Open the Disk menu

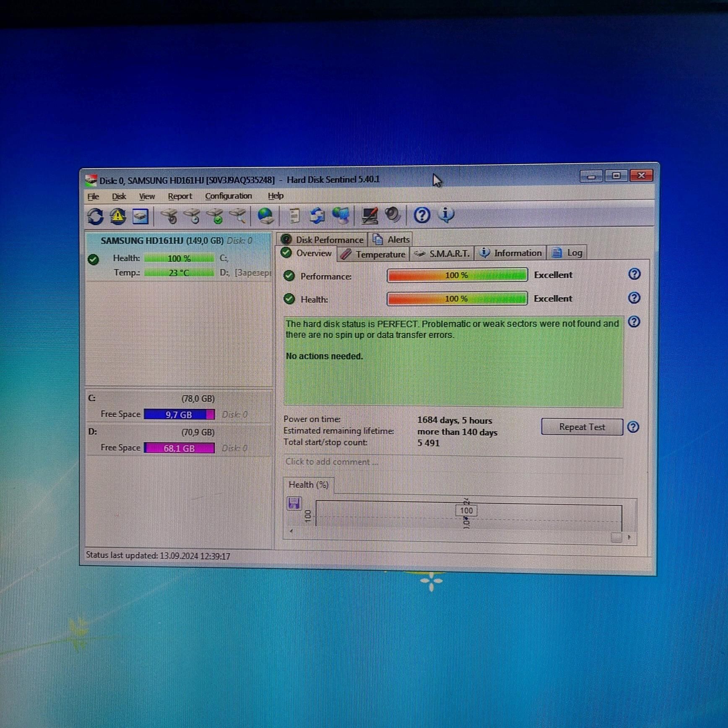click(119, 196)
